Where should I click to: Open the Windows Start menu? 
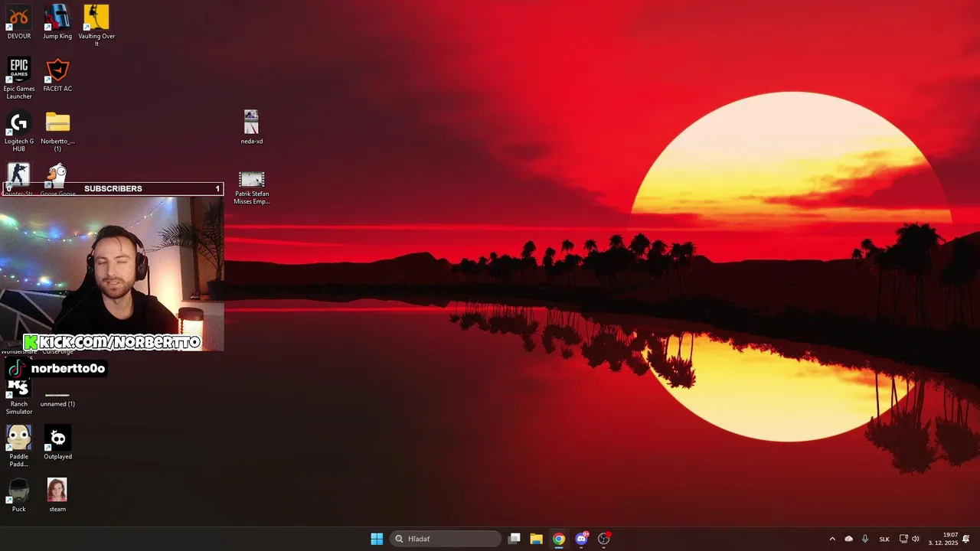377,539
